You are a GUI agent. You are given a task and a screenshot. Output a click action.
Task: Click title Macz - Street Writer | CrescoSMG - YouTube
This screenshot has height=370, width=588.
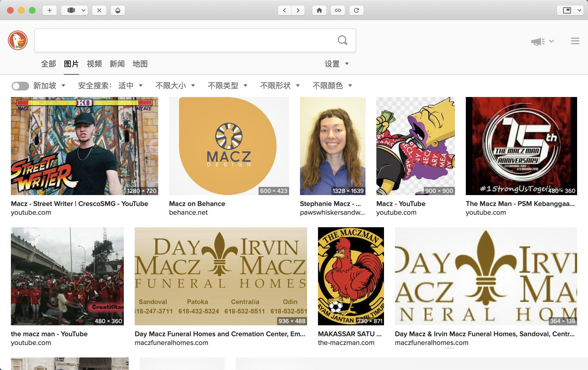[79, 204]
